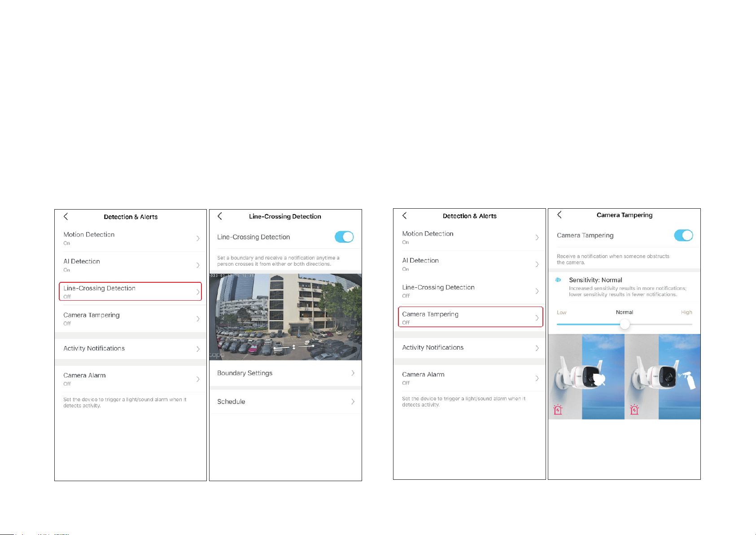Open Camera Tampering chevron in right screen
Screen dimensions: 756x535
point(537,318)
